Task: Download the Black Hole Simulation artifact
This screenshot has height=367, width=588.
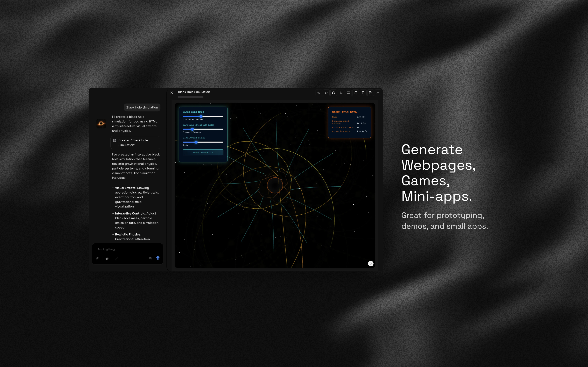Action: (378, 93)
